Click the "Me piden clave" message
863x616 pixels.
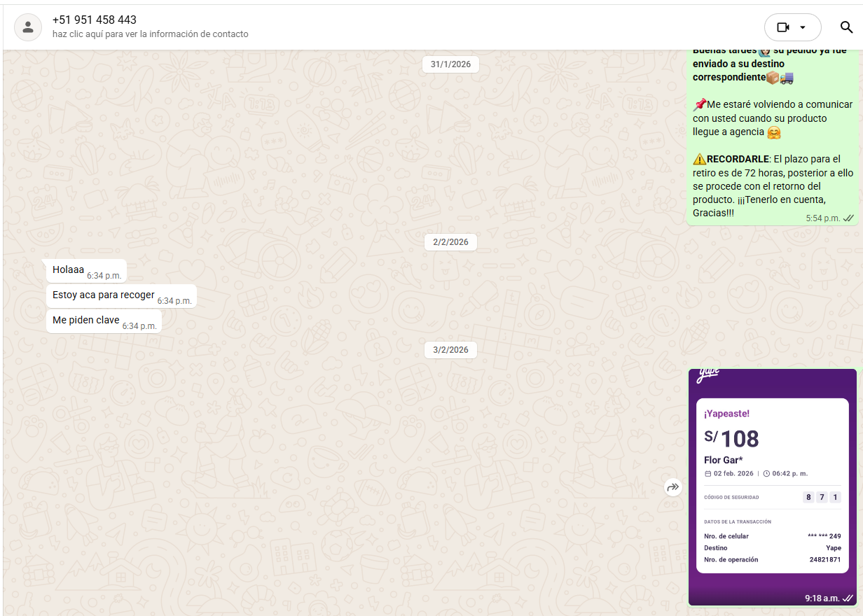(86, 321)
